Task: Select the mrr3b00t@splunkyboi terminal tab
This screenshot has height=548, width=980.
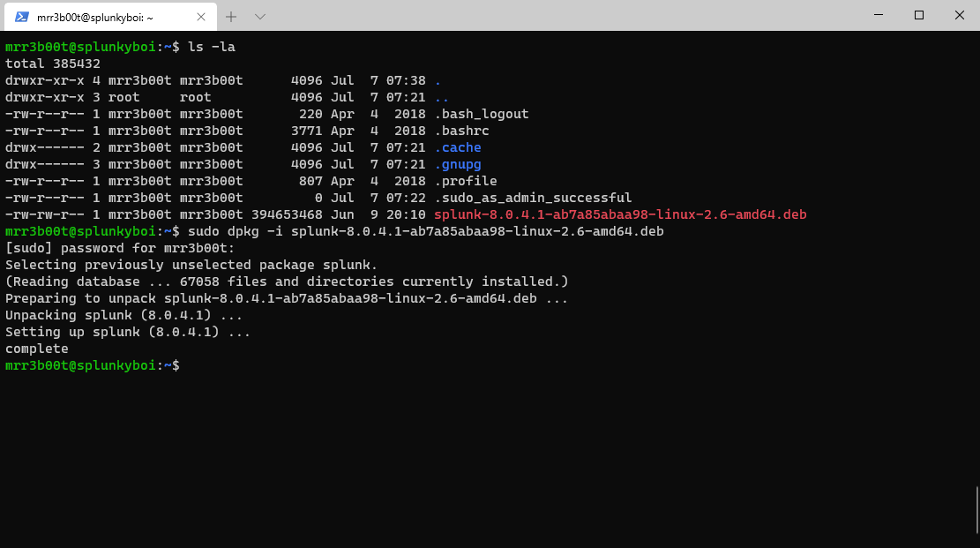Action: point(110,17)
